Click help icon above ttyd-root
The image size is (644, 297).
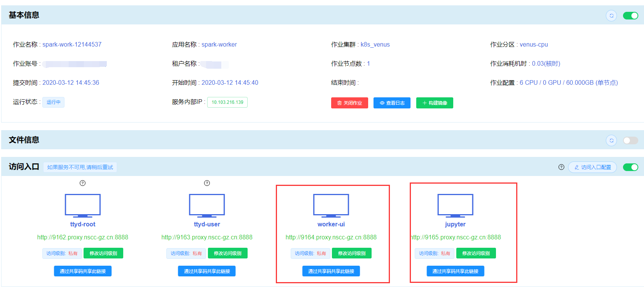click(x=82, y=183)
